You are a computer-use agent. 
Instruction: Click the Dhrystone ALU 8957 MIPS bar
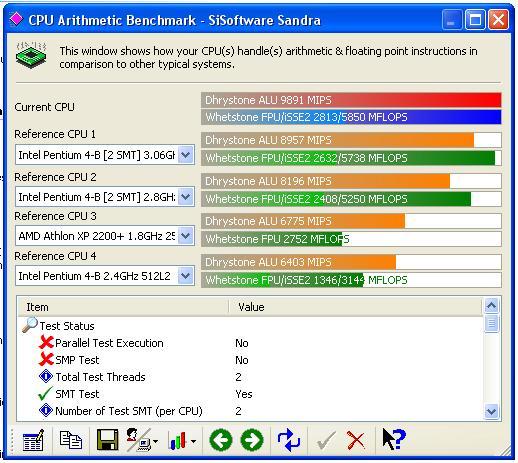[351, 140]
